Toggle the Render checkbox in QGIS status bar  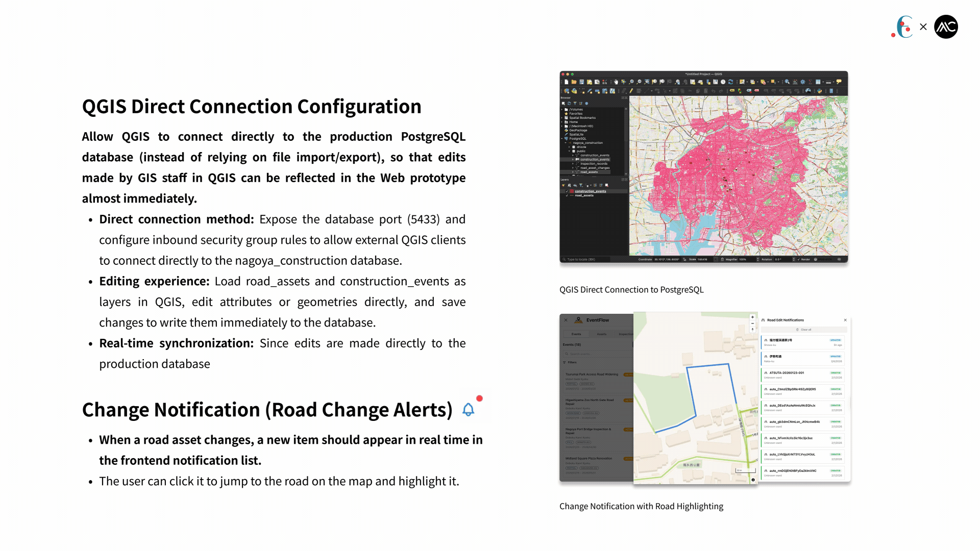798,259
